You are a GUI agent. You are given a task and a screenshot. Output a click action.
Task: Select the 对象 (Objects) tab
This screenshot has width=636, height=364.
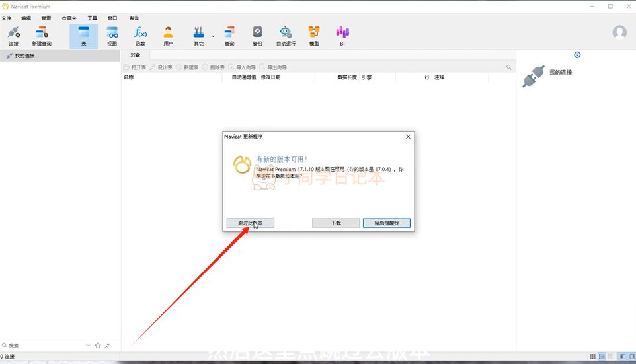(136, 55)
